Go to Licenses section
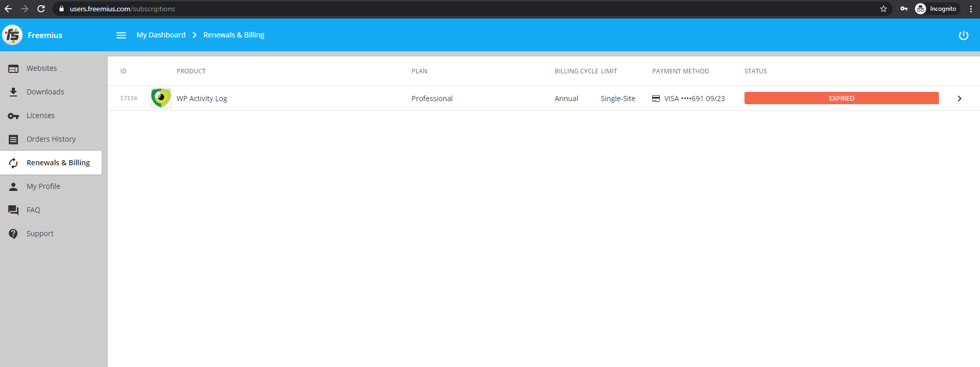The image size is (980, 367). pos(51,115)
